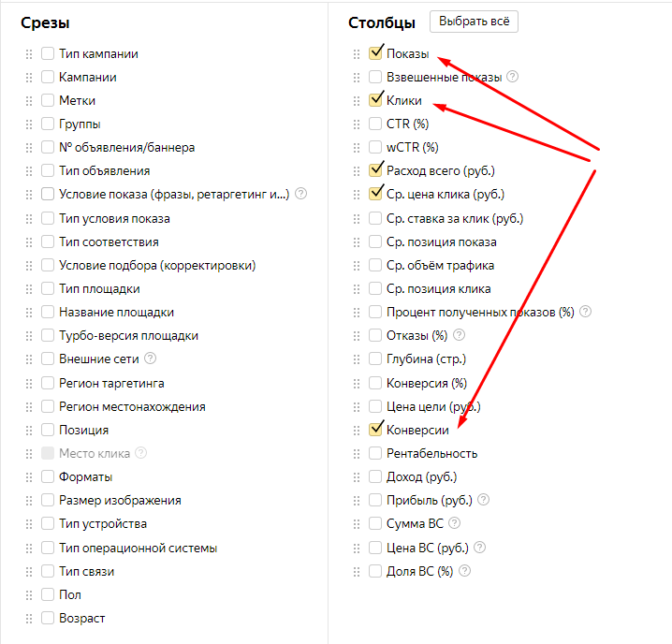The width and height of the screenshot is (672, 644).
Task: Click help icon next to Сумма ВС
Action: 454,523
